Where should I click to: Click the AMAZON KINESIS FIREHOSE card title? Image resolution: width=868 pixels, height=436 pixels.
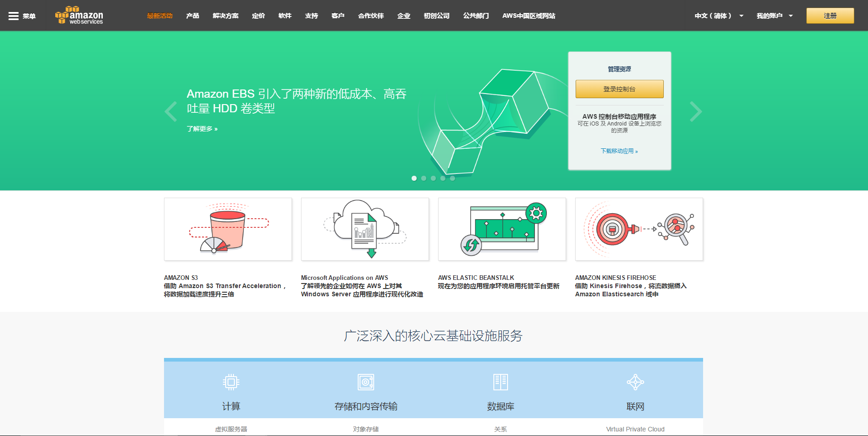[x=616, y=278]
